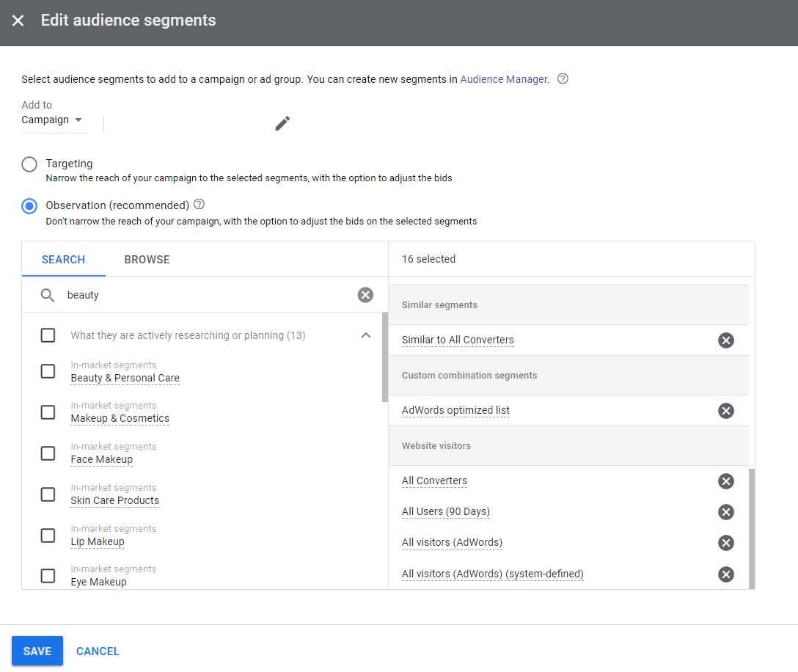Screen dimensions: 798x672
Task: Check the Skin Care Products checkbox
Action: 48,494
